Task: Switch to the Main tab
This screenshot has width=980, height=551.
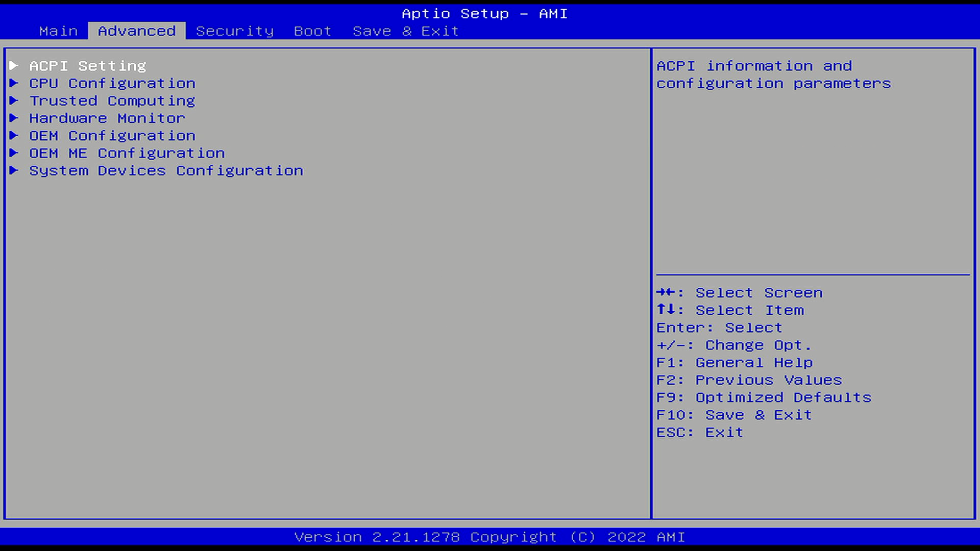Action: tap(58, 31)
